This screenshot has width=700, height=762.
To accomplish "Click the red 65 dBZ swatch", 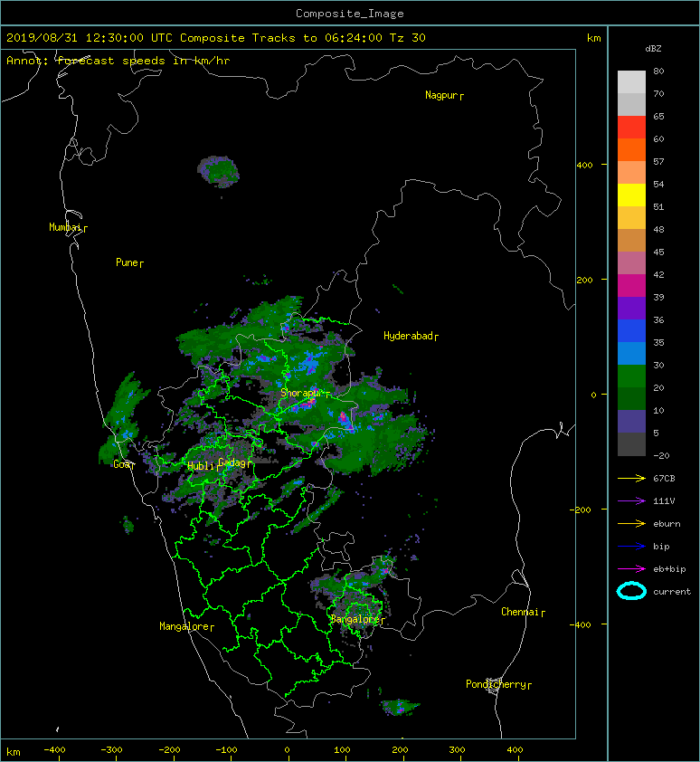I will (x=631, y=128).
